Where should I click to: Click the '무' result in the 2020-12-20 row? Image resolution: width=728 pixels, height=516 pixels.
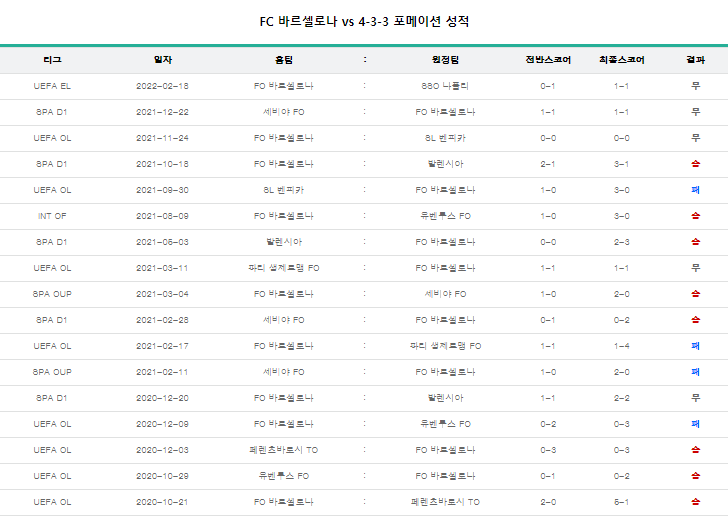695,398
